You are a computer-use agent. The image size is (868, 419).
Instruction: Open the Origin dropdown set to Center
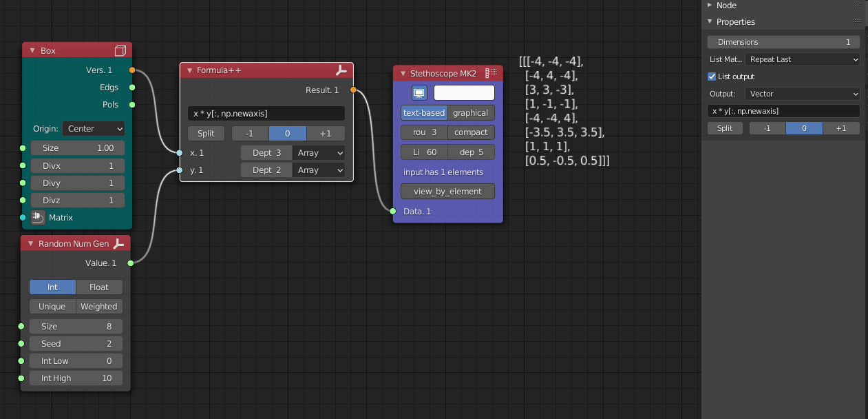click(94, 129)
